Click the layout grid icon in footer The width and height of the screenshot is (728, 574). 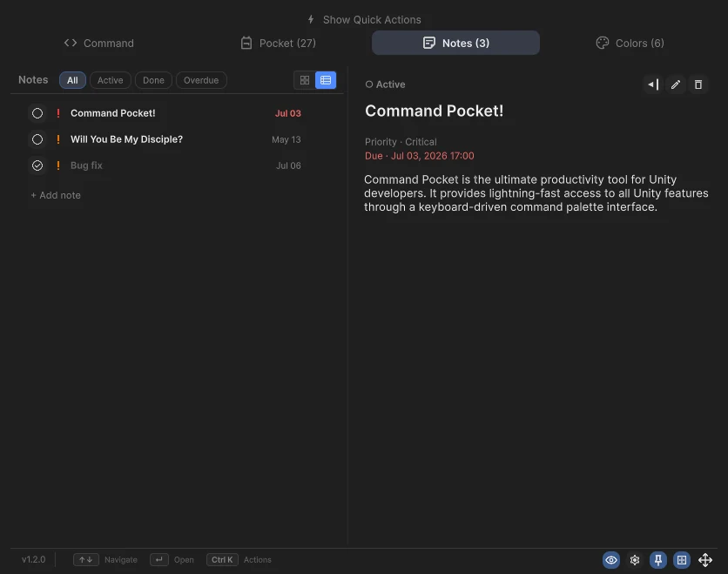682,560
